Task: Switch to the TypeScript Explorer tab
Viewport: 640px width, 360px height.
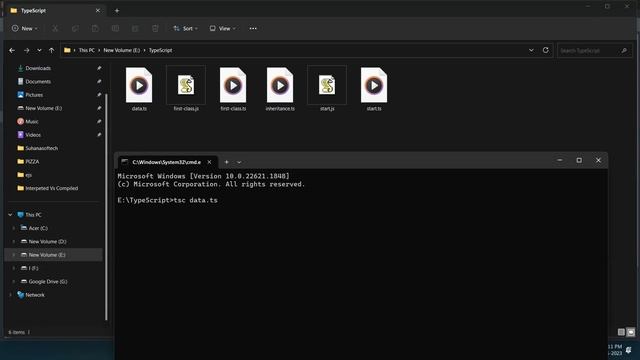Action: click(x=55, y=11)
